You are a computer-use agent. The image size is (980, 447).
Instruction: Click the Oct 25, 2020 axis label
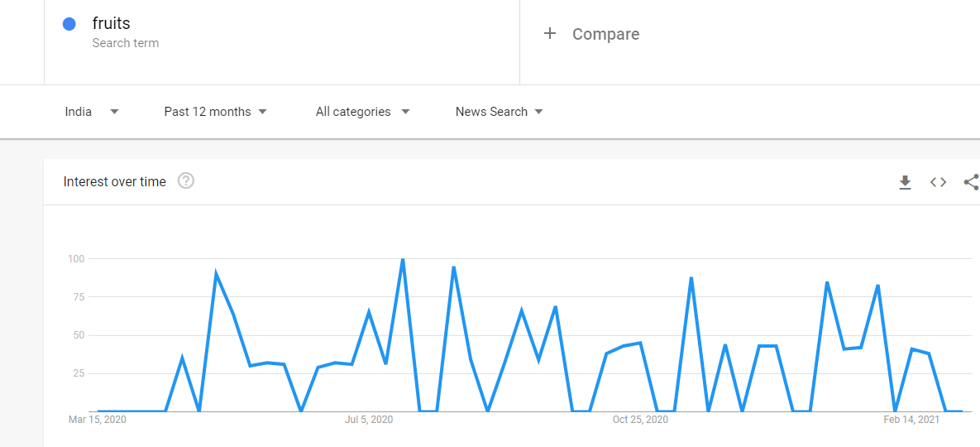click(x=640, y=420)
